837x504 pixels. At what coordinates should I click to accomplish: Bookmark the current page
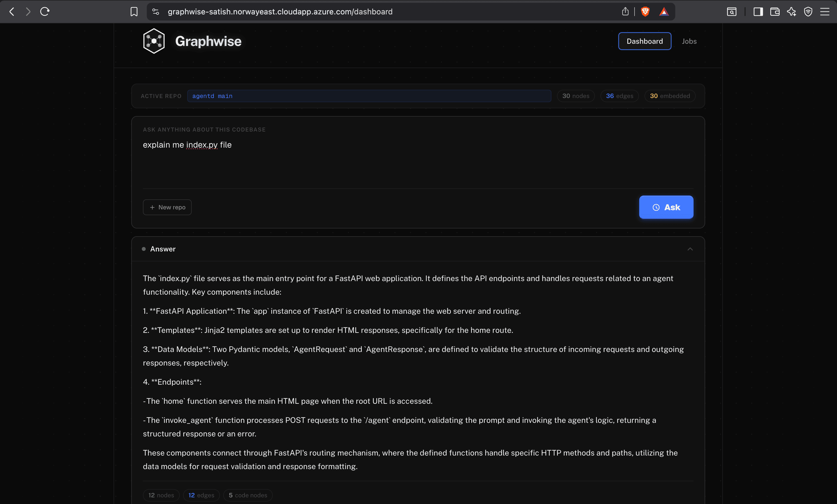coord(134,11)
